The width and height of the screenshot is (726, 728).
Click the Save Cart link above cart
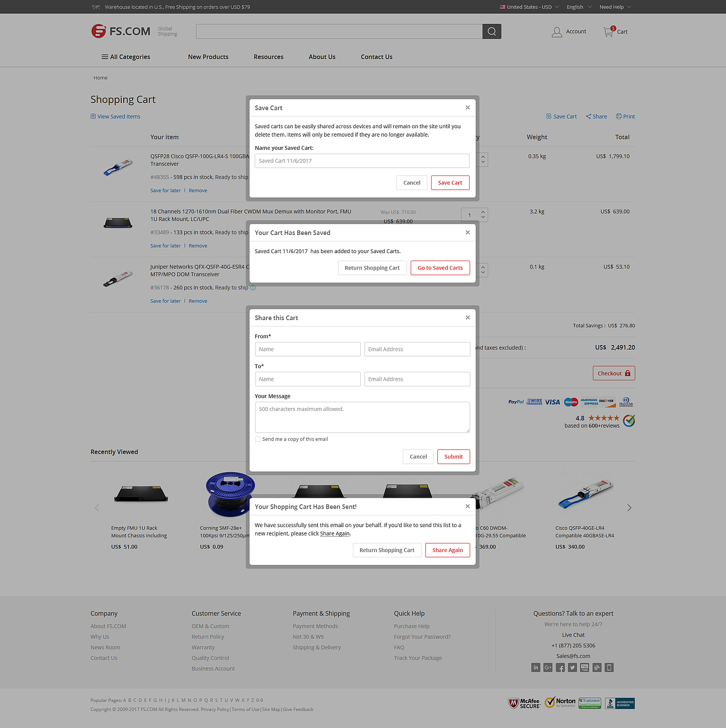point(562,116)
